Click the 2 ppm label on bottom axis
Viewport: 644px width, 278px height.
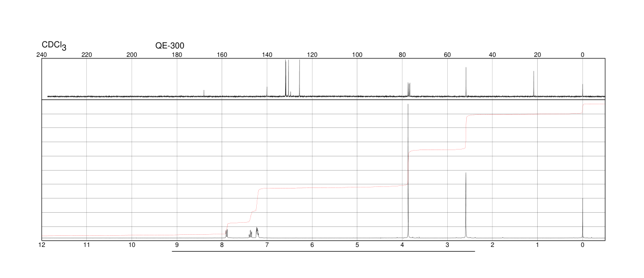492,245
